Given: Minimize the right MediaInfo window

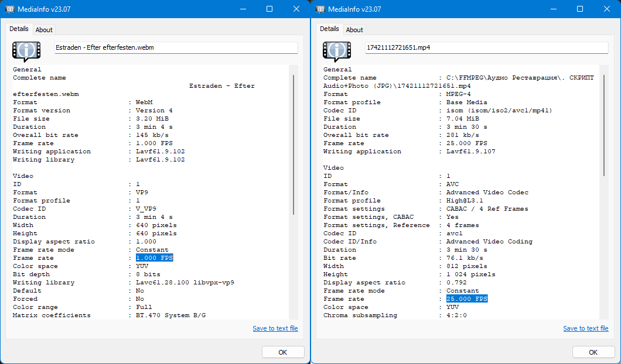Looking at the screenshot, I should 553,9.
